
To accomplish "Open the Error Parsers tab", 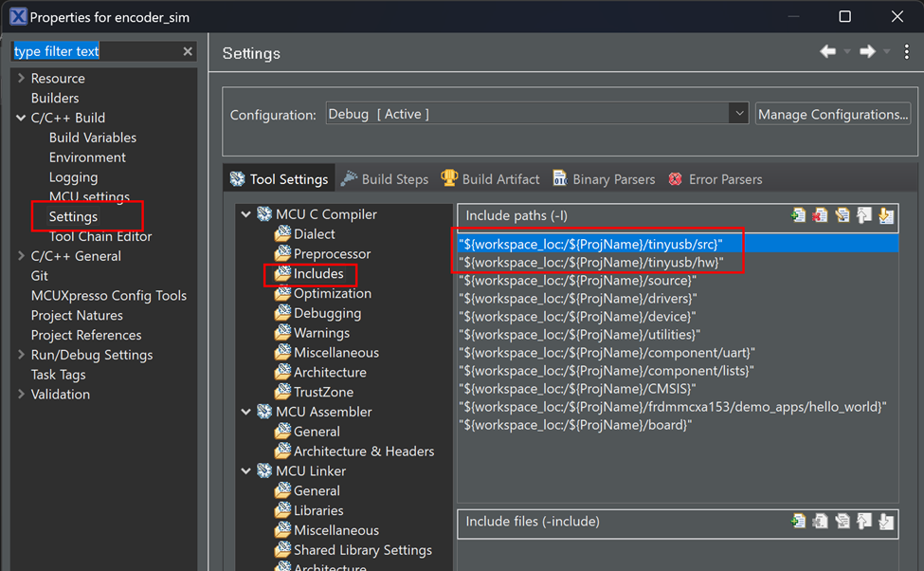I will (716, 178).
